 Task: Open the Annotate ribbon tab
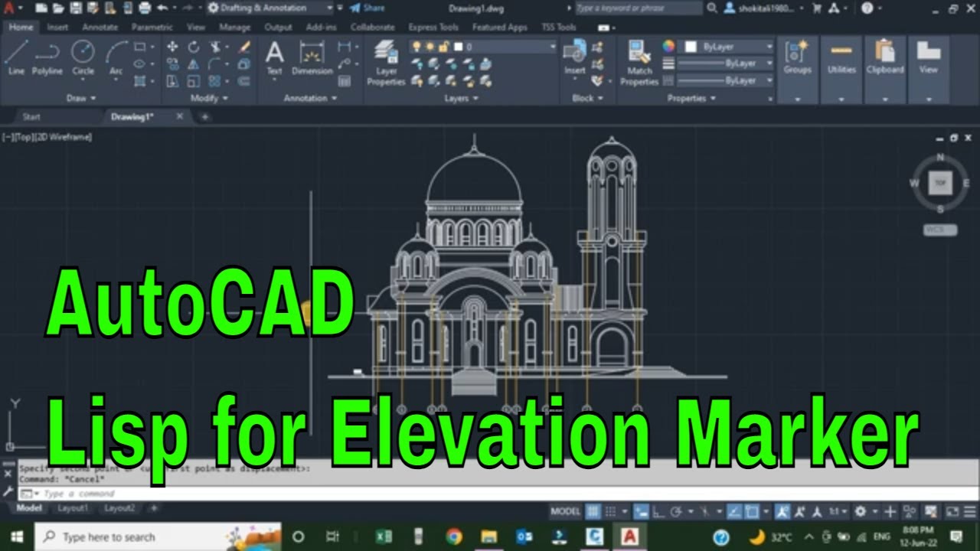click(100, 27)
